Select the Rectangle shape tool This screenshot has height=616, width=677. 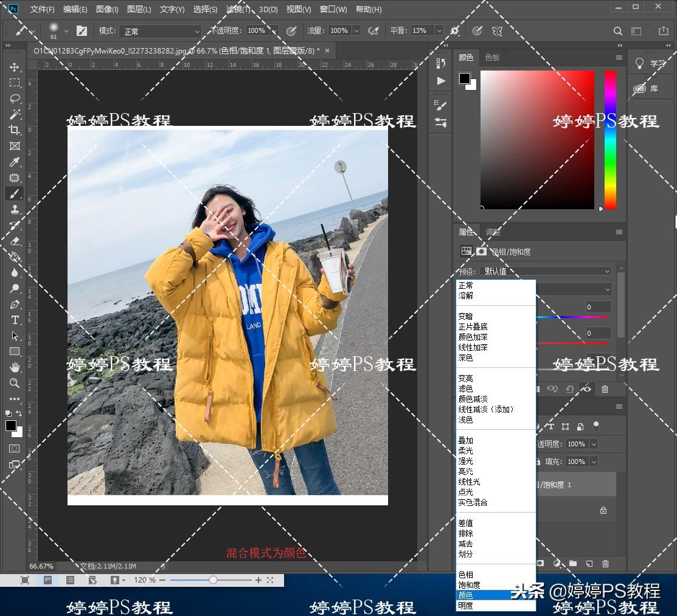point(14,351)
